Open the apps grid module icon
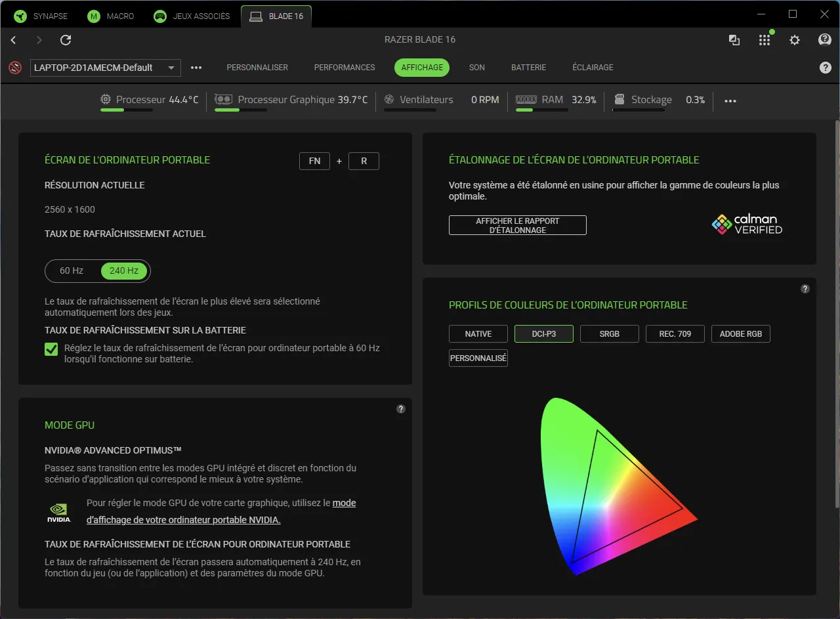This screenshot has width=840, height=619. click(765, 40)
